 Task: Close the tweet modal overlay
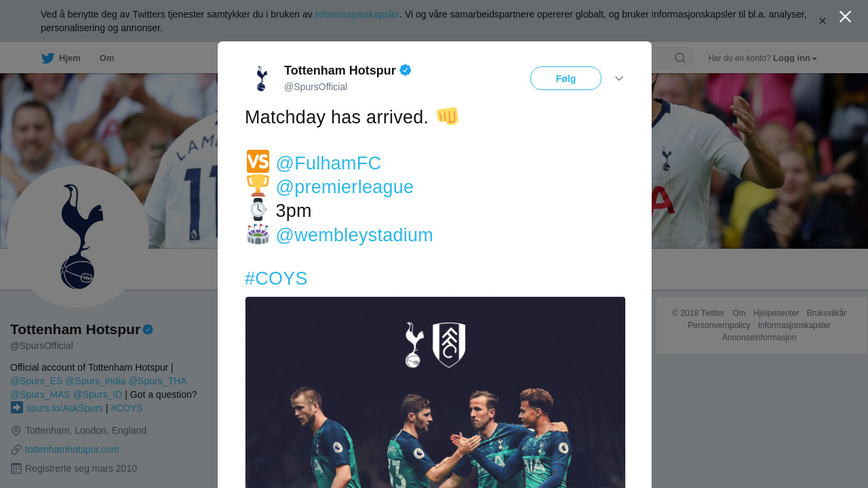(x=845, y=17)
